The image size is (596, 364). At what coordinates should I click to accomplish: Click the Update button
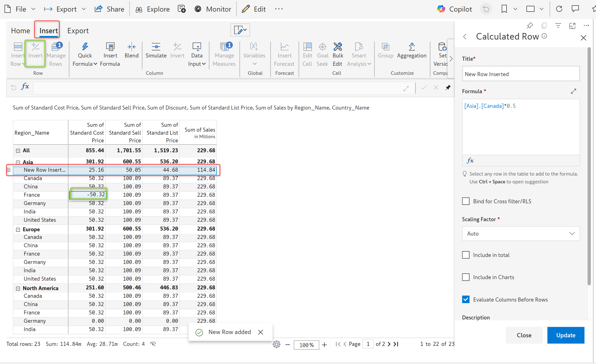(565, 335)
